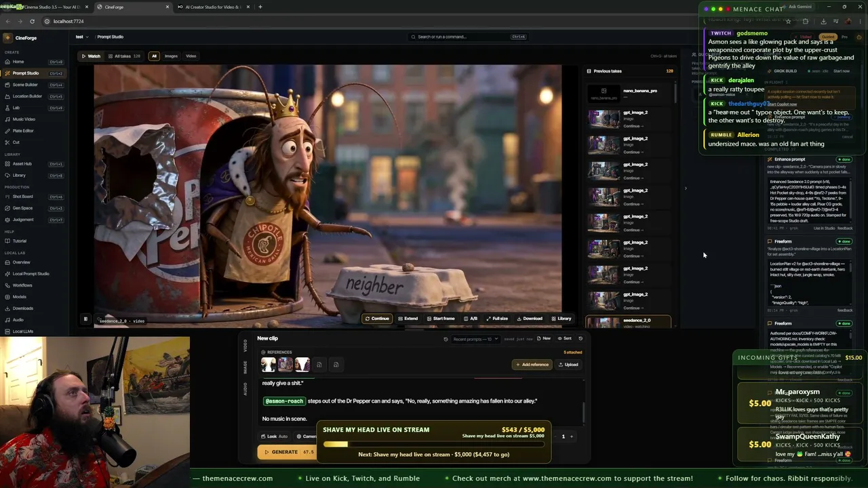Switch to the AUDIO mode tab
The height and width of the screenshot is (488, 868).
point(245,389)
